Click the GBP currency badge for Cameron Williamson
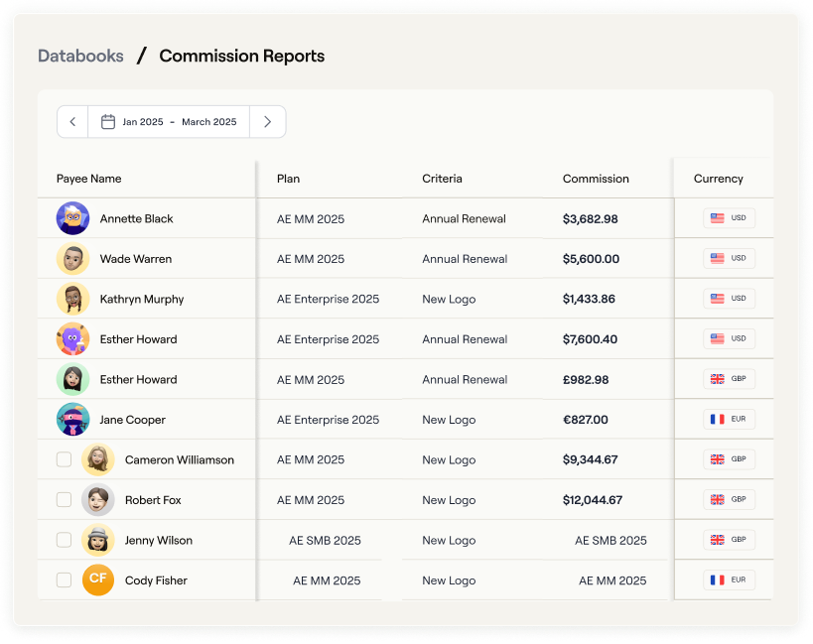This screenshot has height=644, width=813. tap(729, 459)
